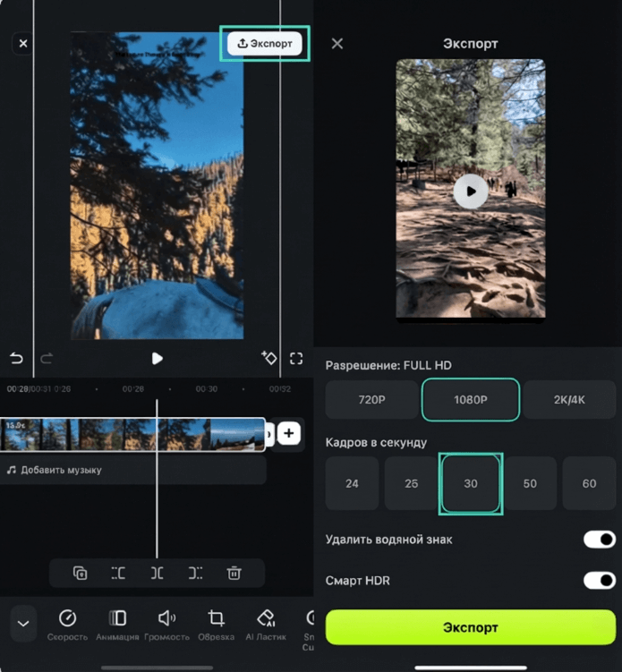Select 60 frames per second
The width and height of the screenshot is (622, 672).
(x=589, y=483)
